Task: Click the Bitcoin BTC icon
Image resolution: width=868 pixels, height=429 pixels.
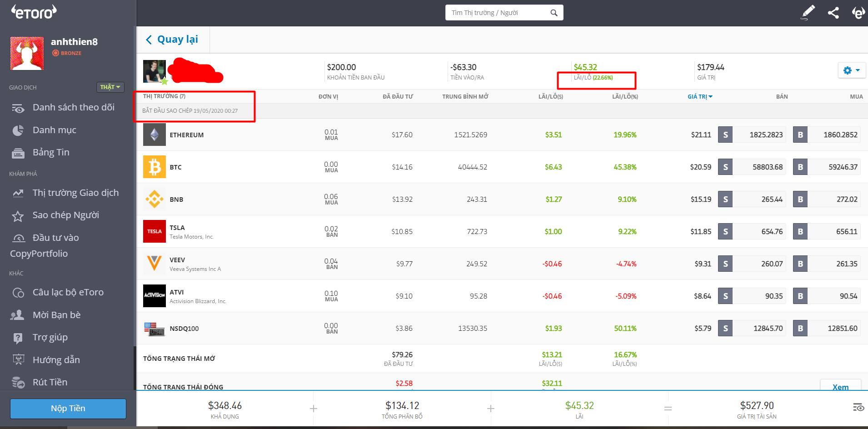Action: point(154,167)
